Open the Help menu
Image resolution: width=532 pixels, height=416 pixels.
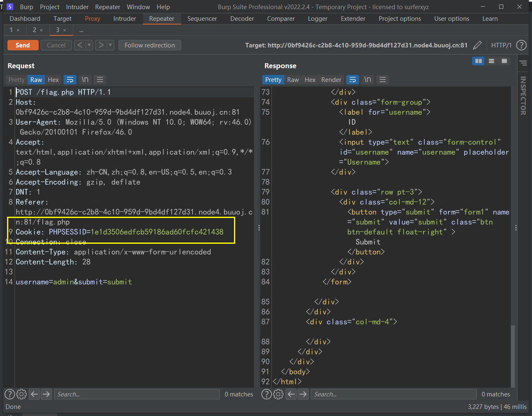(163, 7)
